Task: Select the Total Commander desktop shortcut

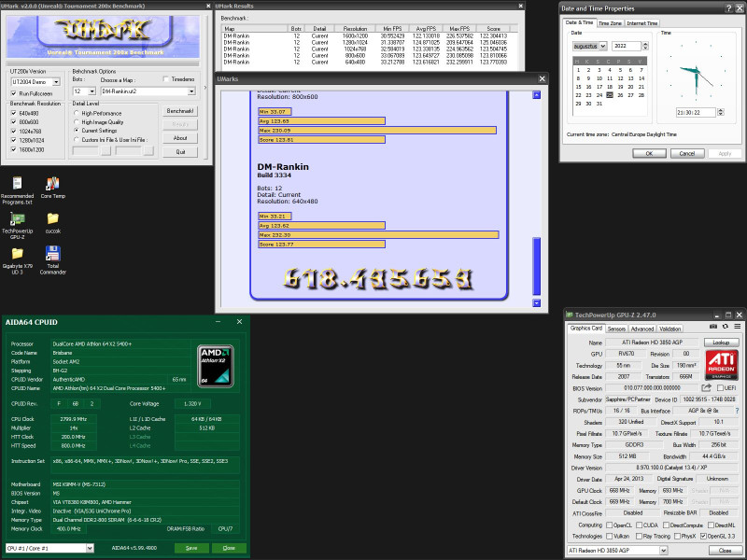Action: (x=52, y=260)
